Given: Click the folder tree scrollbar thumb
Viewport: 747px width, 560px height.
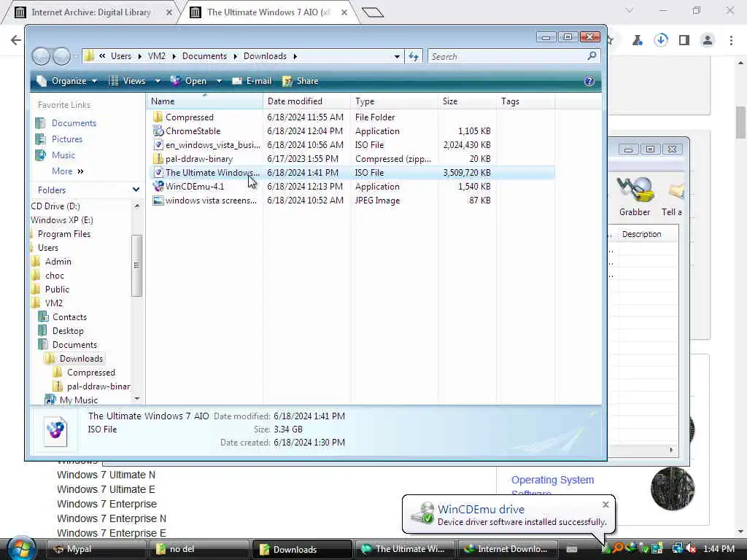Looking at the screenshot, I should click(136, 265).
